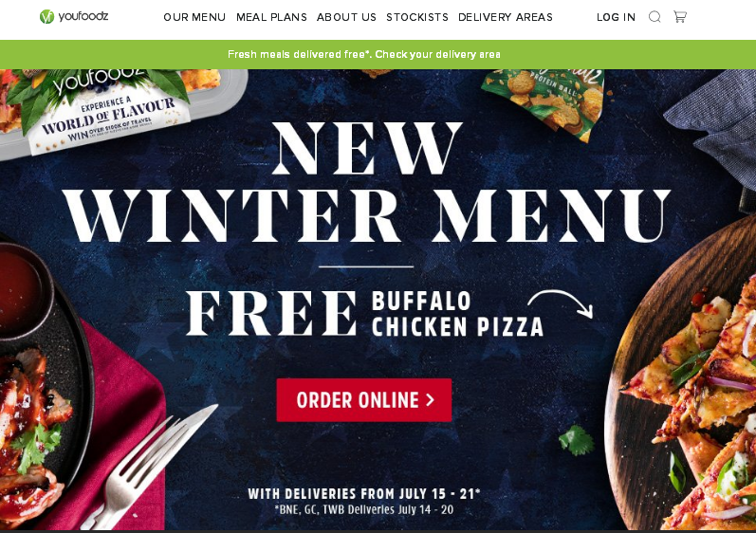Image resolution: width=756 pixels, height=533 pixels.
Task: Open the search magnifier icon
Action: coord(655,17)
